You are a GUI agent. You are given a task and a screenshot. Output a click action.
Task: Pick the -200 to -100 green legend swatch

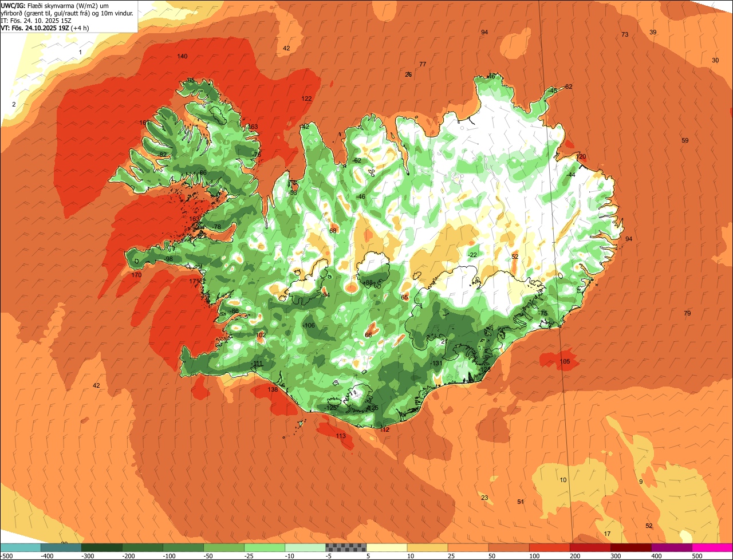point(143,547)
